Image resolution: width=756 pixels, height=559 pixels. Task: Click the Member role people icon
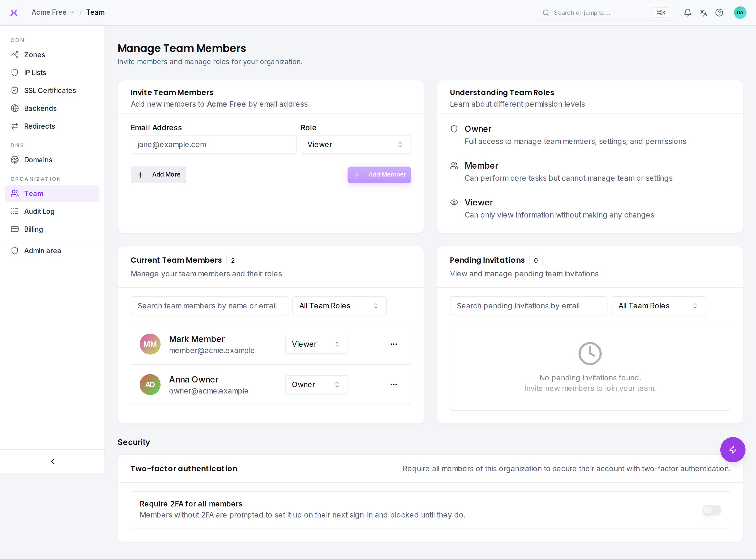click(x=454, y=165)
